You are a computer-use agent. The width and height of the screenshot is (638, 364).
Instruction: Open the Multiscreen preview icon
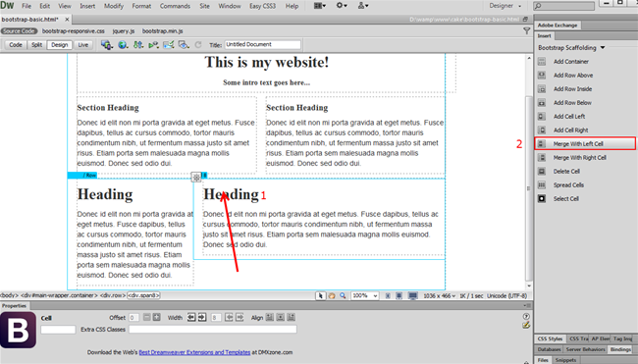pos(107,45)
